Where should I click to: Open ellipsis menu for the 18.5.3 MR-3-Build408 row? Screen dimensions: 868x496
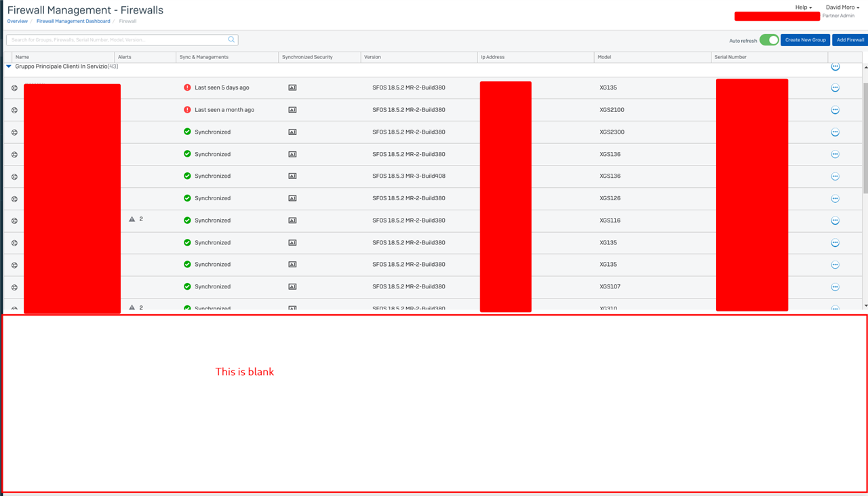(x=835, y=176)
